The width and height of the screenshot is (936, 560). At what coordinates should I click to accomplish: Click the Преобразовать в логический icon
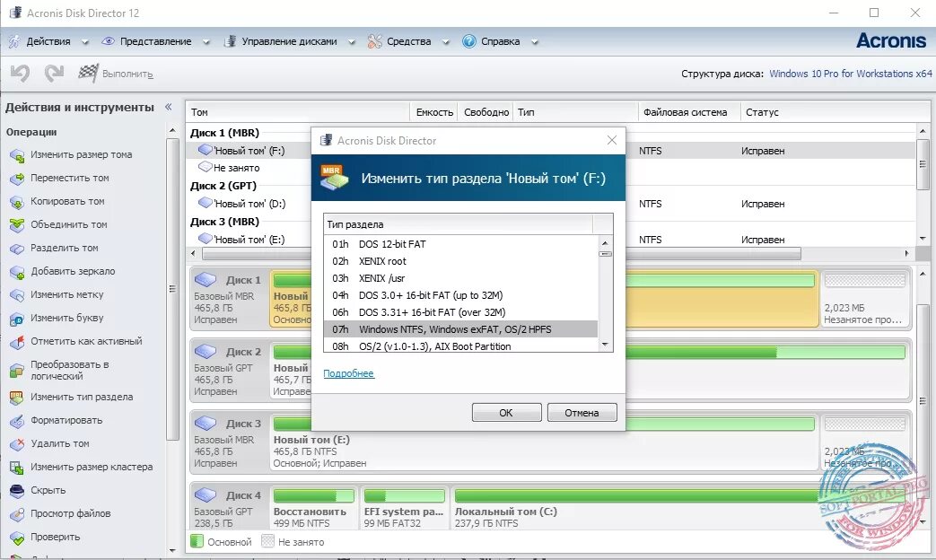click(x=17, y=370)
